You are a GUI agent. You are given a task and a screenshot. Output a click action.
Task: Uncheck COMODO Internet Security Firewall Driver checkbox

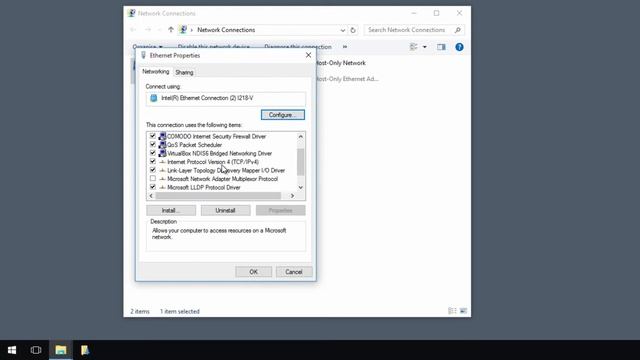coord(153,136)
